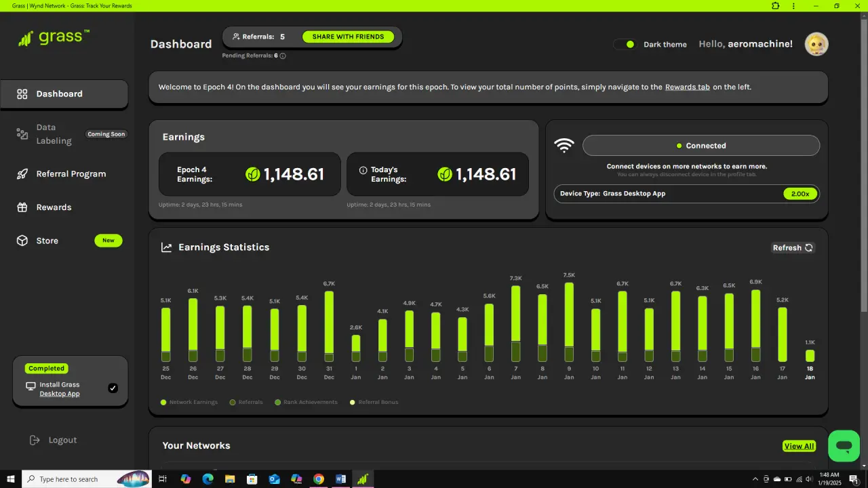
Task: Open the Dashboard sidebar item
Action: 64,94
